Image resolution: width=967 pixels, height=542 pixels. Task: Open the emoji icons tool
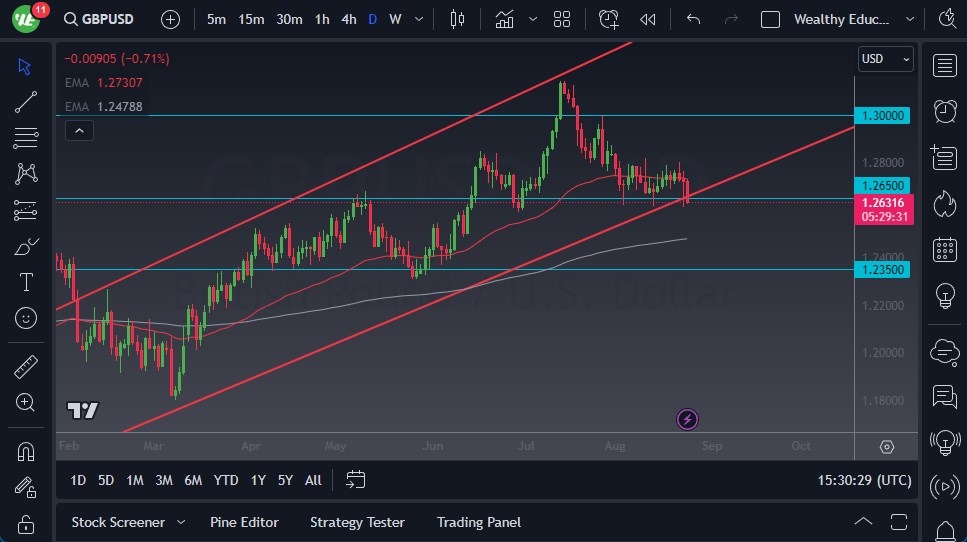click(26, 318)
